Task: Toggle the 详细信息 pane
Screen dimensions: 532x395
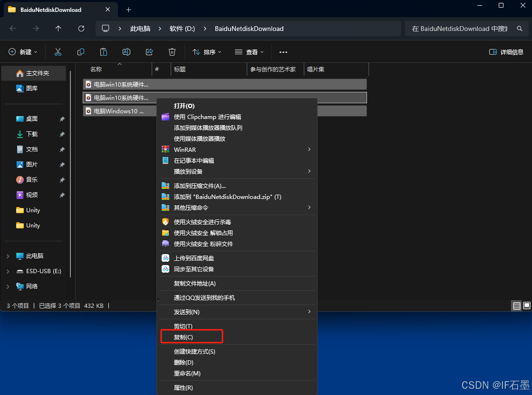Action: [x=506, y=52]
